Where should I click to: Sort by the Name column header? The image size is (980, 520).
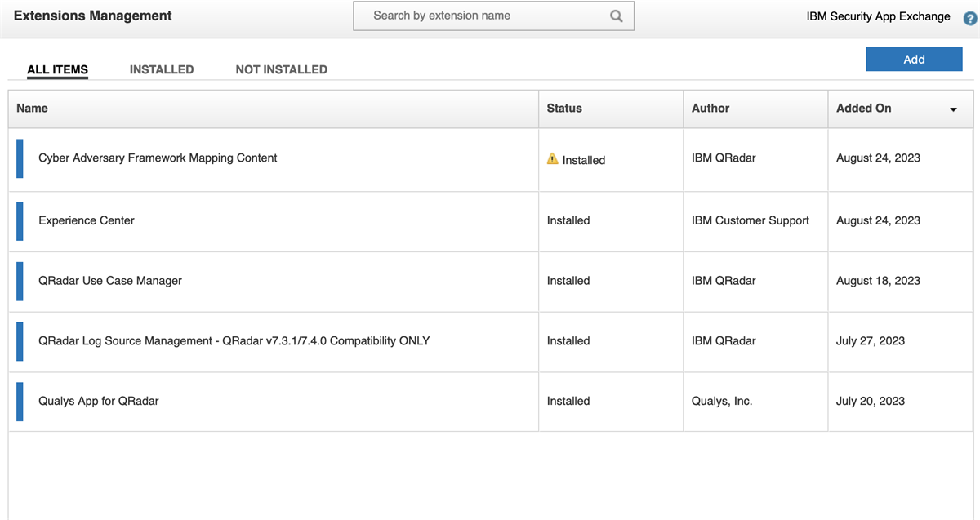(x=33, y=109)
